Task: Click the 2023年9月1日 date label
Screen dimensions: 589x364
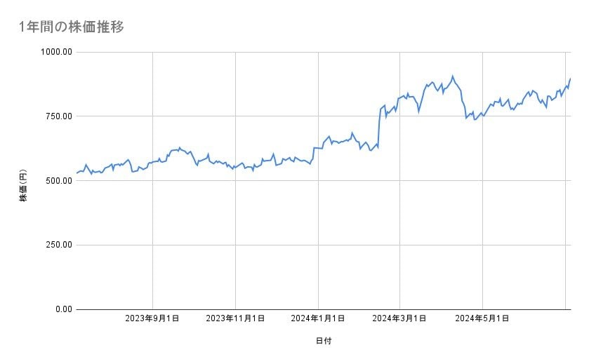Action: pyautogui.click(x=152, y=319)
